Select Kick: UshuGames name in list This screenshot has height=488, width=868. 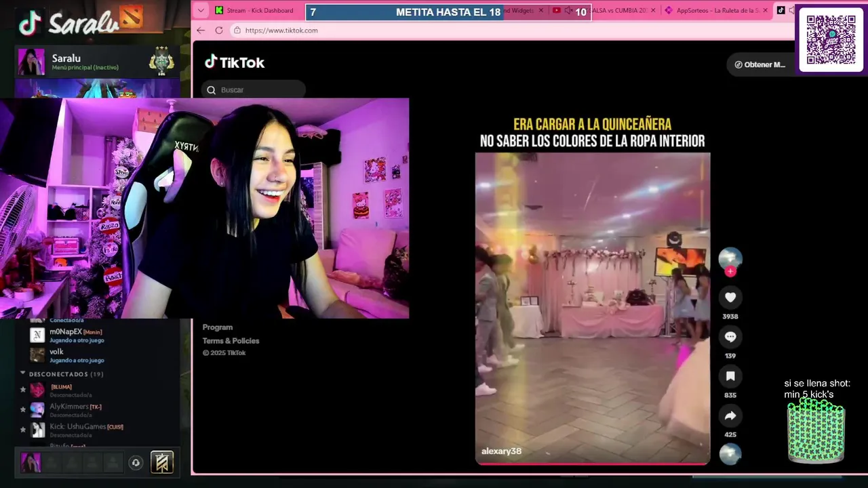click(x=77, y=427)
